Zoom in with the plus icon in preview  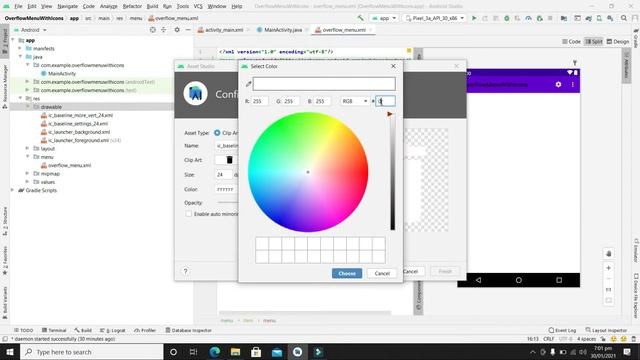click(608, 268)
